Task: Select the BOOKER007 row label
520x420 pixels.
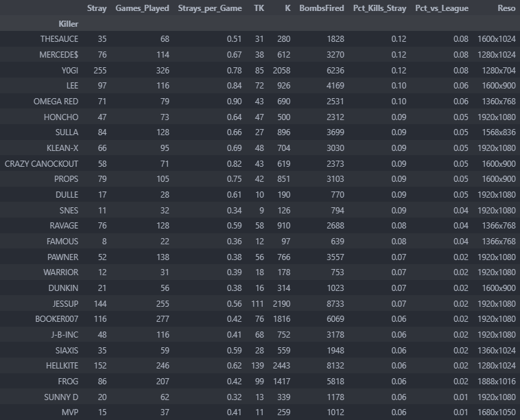Action: [56, 319]
